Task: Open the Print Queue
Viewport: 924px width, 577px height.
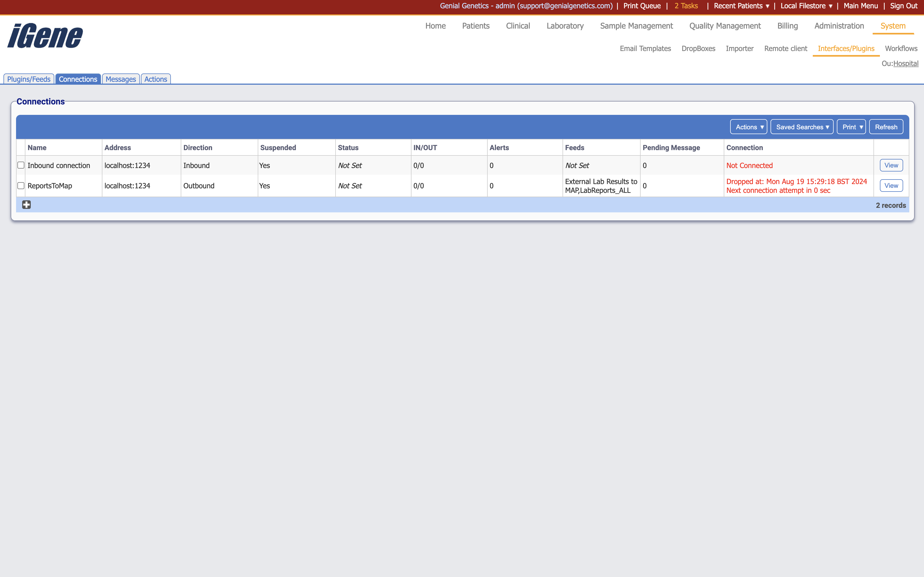Action: (x=641, y=6)
